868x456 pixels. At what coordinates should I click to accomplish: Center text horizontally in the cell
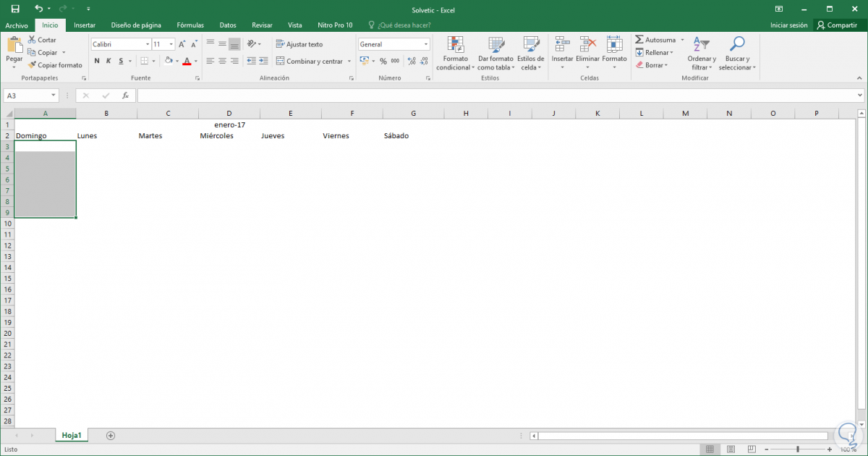pos(222,62)
